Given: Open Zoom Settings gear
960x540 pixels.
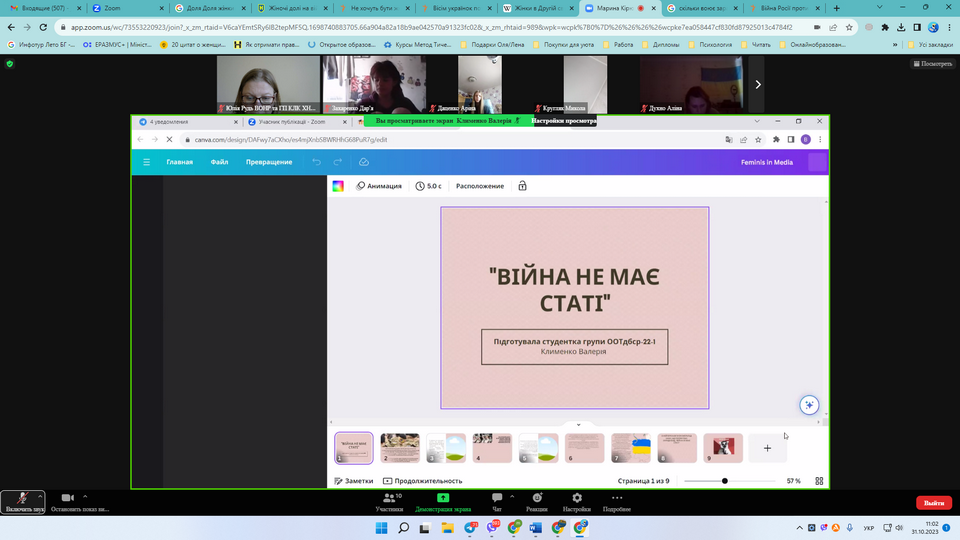Looking at the screenshot, I should pos(576,499).
